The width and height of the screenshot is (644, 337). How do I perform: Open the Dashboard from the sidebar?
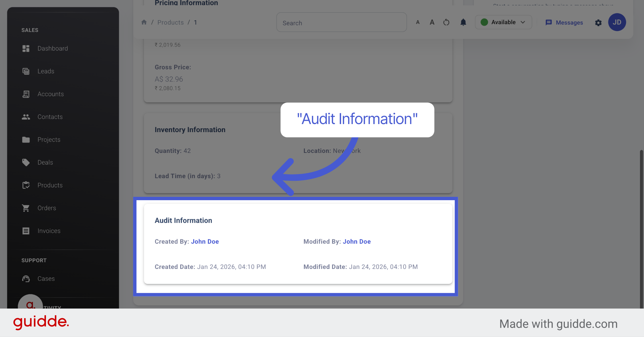tap(53, 48)
